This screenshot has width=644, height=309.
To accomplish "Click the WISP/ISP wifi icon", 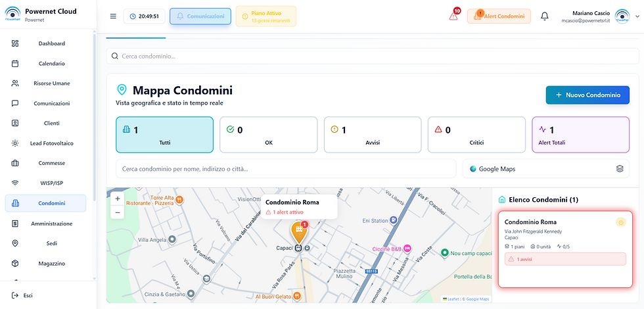I will point(15,183).
